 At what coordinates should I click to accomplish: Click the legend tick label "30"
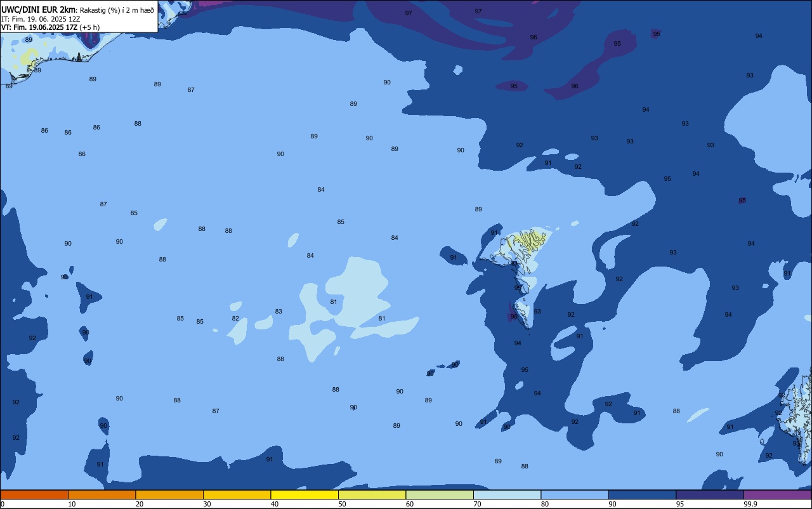click(207, 504)
